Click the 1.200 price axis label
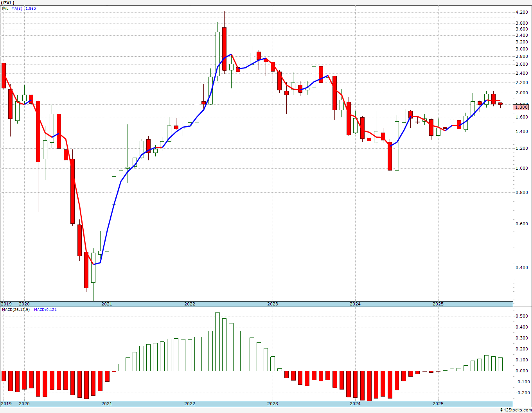 522,149
